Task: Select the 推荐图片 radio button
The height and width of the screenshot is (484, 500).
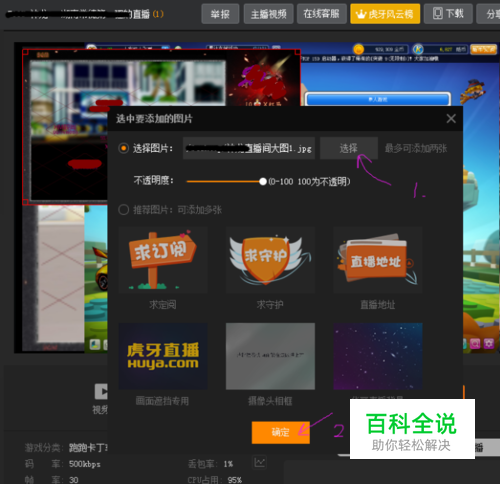Action: 123,210
